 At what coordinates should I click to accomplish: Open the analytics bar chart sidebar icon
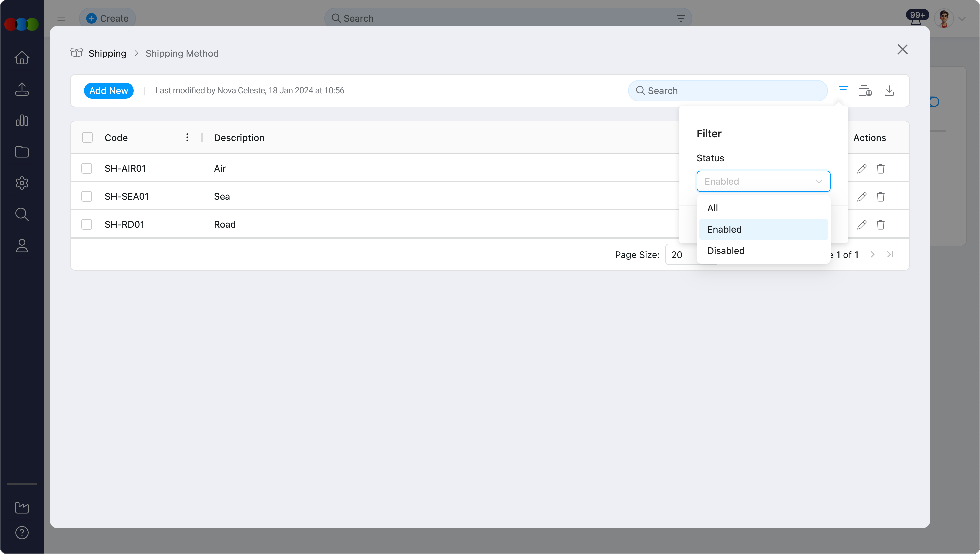[22, 121]
